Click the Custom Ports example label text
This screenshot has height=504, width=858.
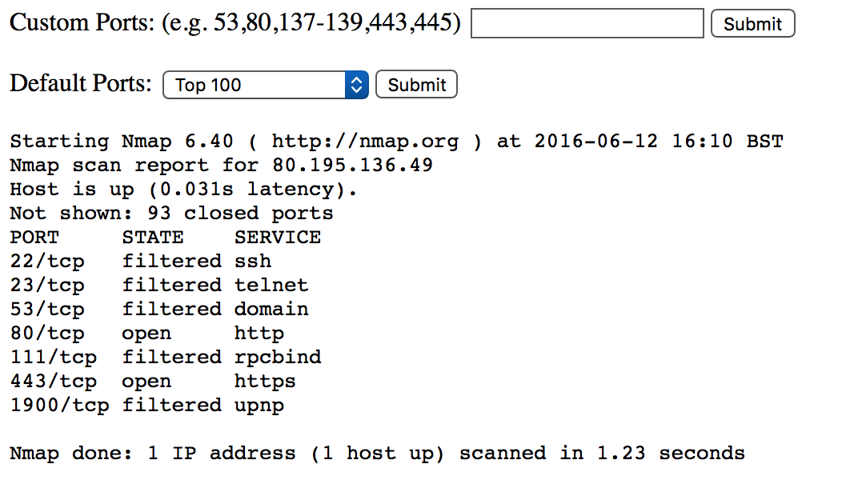(x=235, y=22)
